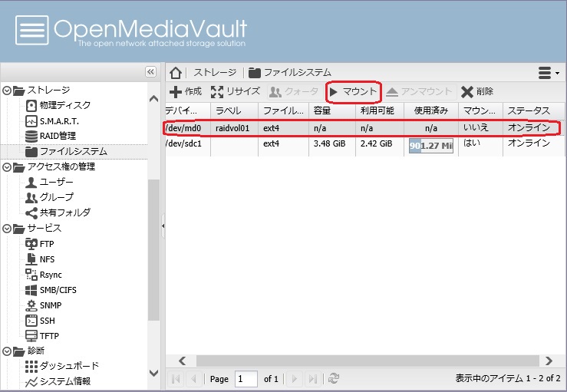Collapse sidebar with the double-arrow button

tap(151, 71)
